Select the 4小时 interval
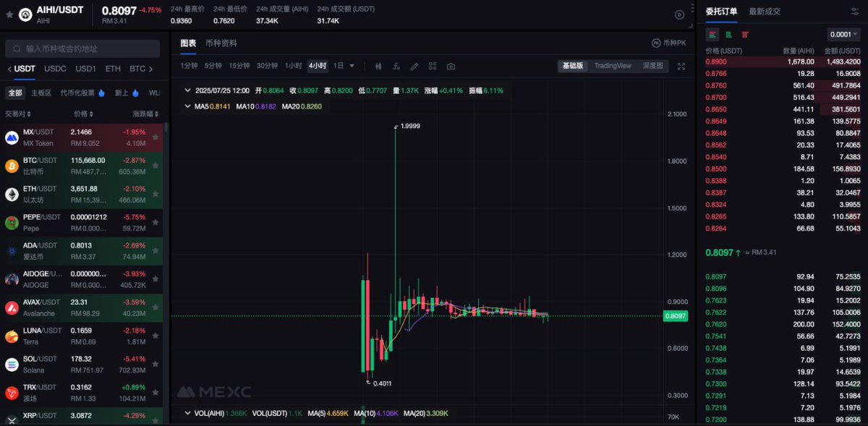 pyautogui.click(x=318, y=66)
